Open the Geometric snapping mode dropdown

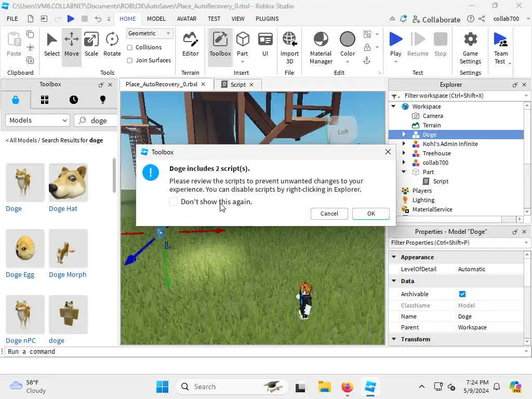pos(149,33)
